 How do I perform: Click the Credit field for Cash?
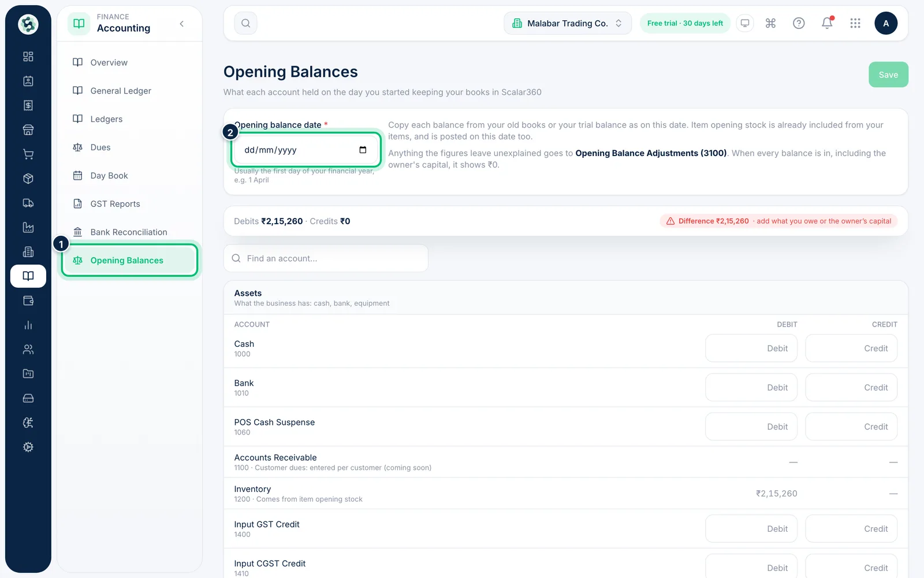pos(851,349)
